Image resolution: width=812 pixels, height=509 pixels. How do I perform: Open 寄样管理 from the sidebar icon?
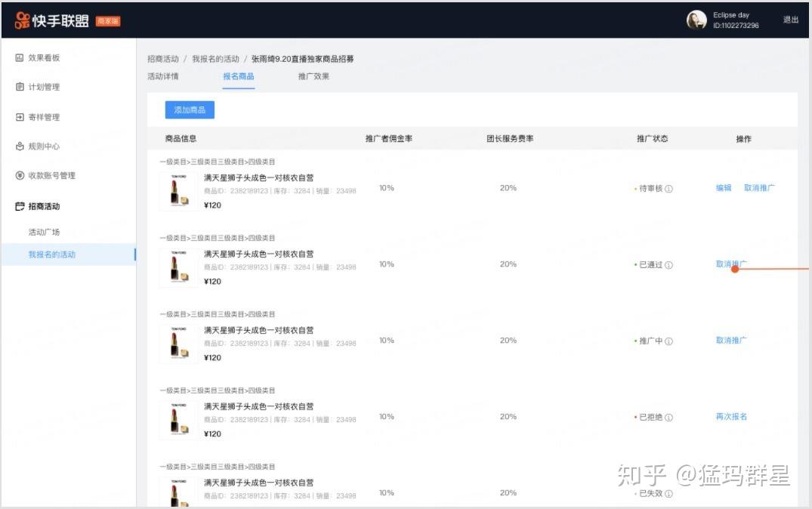click(x=20, y=116)
